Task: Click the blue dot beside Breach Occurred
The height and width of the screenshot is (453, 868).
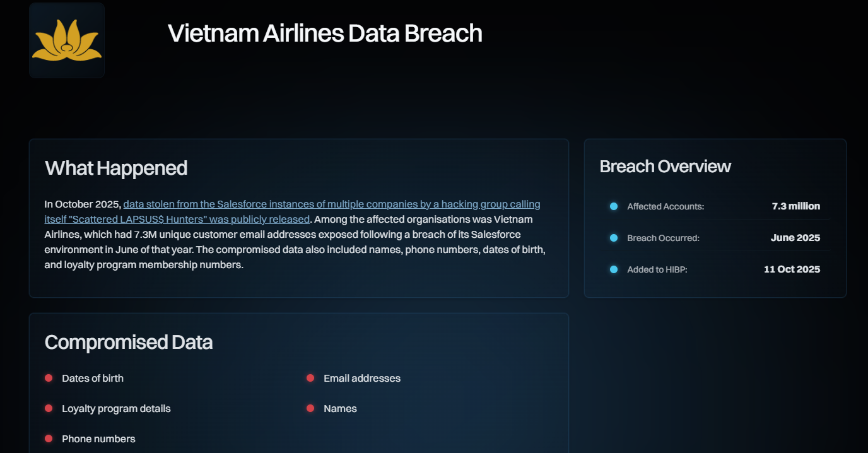Action: click(x=614, y=238)
